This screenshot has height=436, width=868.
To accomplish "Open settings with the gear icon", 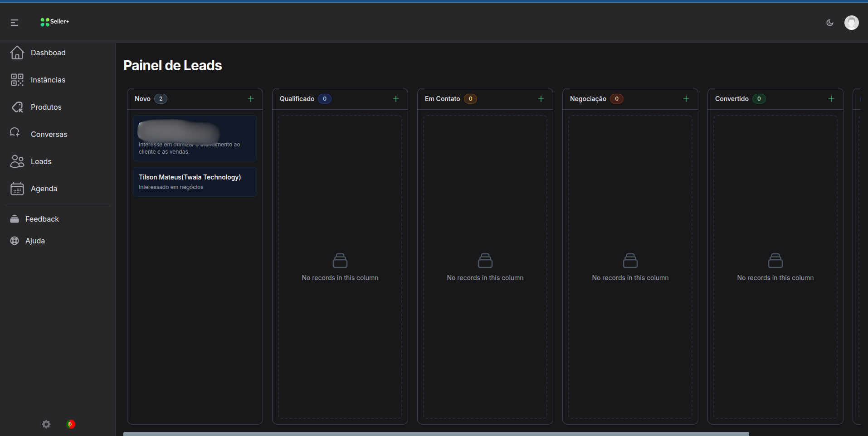I will 46,424.
